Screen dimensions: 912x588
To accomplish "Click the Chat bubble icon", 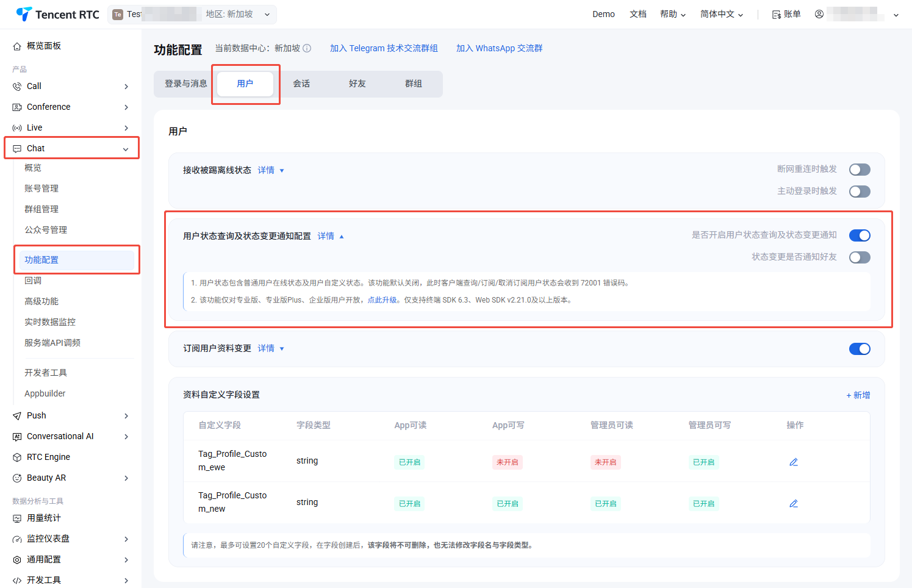I will [x=17, y=149].
